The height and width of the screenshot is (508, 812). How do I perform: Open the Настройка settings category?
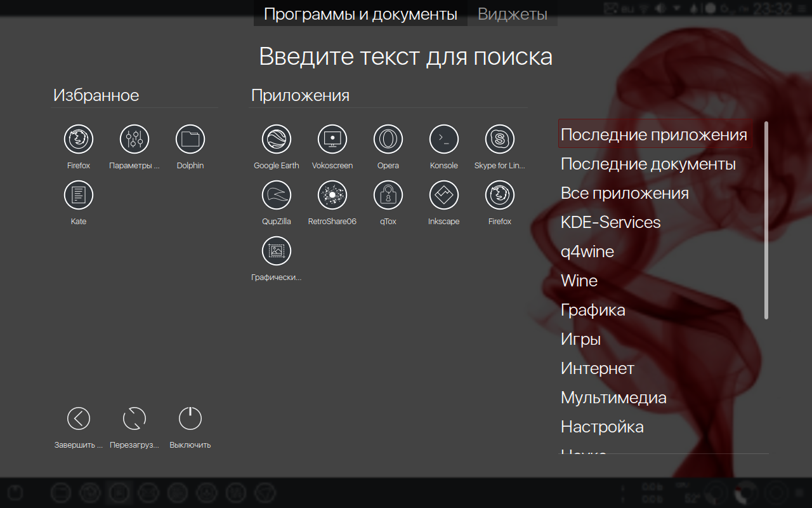[x=602, y=427]
